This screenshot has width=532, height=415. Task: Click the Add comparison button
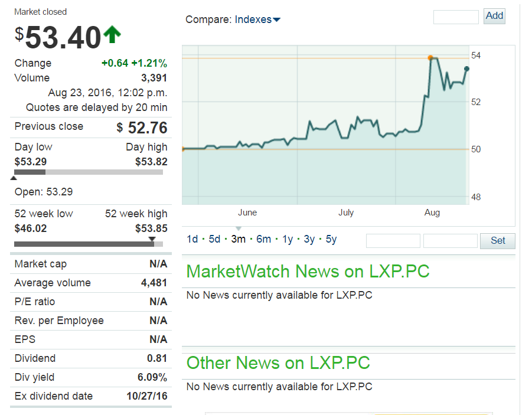(x=494, y=16)
